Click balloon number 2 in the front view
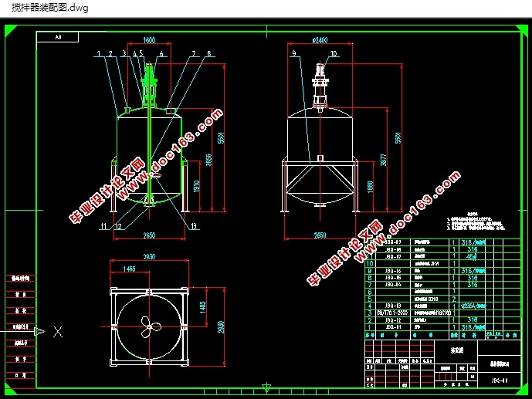Screen dimensions: 532x399 110,53
